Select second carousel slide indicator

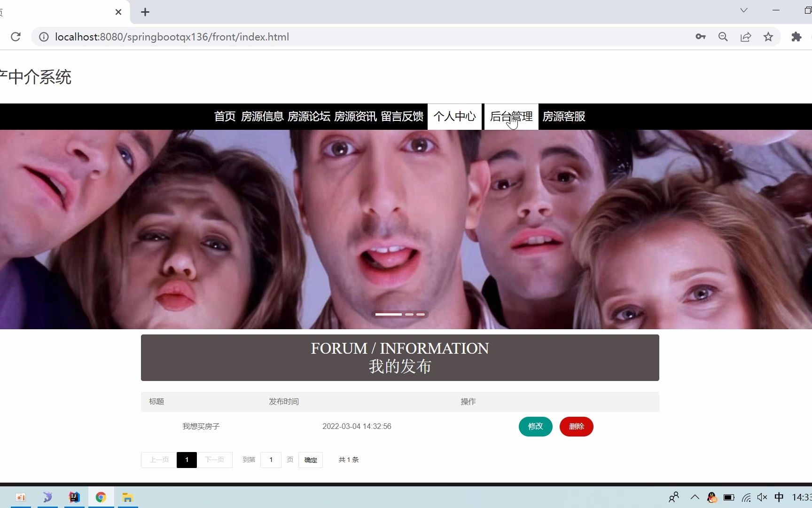[x=409, y=314]
